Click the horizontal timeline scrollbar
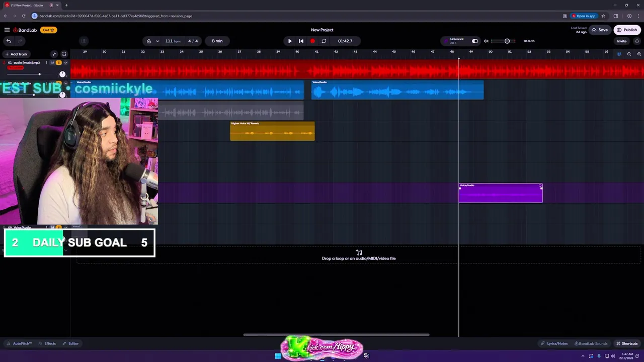This screenshot has height=362, width=644. pos(336,335)
